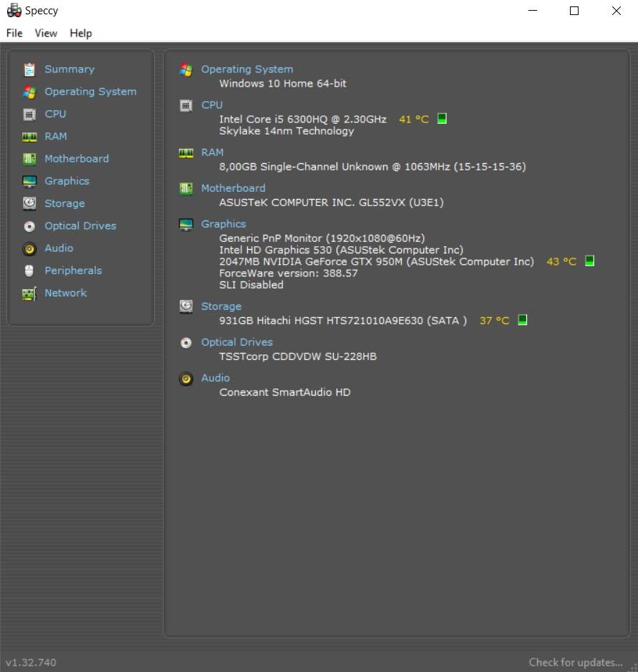Click the Storage heading link in main panel
The height and width of the screenshot is (672, 638).
coord(221,306)
